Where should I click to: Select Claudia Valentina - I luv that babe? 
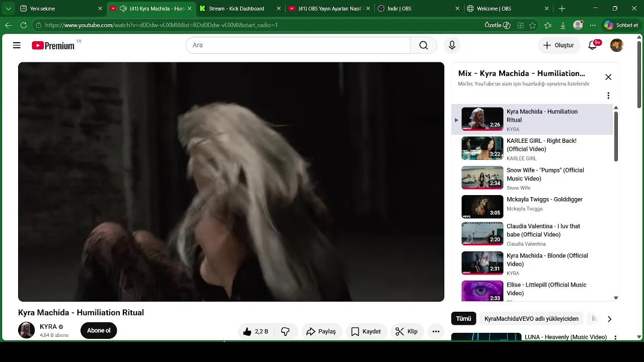532,235
